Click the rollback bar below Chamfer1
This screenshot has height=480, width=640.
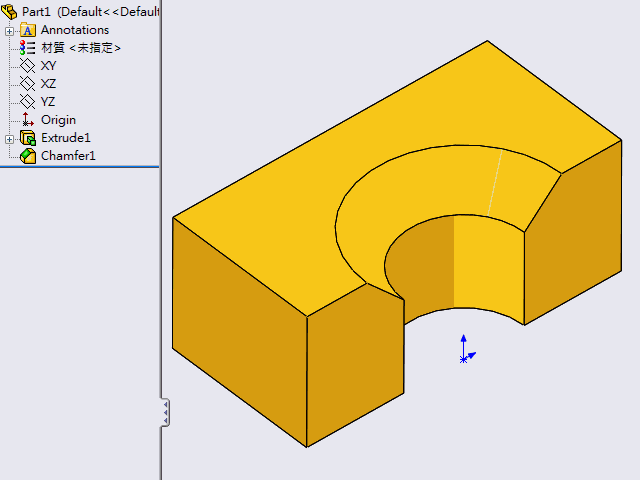tap(80, 167)
